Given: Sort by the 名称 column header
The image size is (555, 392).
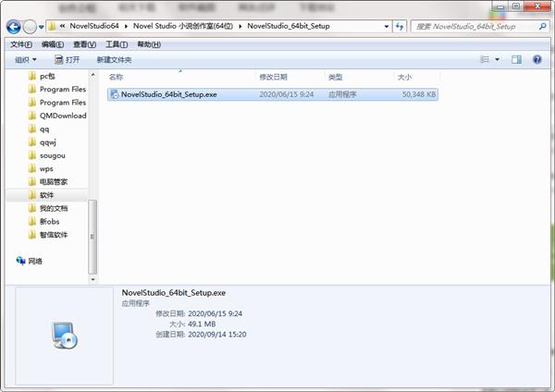Looking at the screenshot, I should [117, 77].
